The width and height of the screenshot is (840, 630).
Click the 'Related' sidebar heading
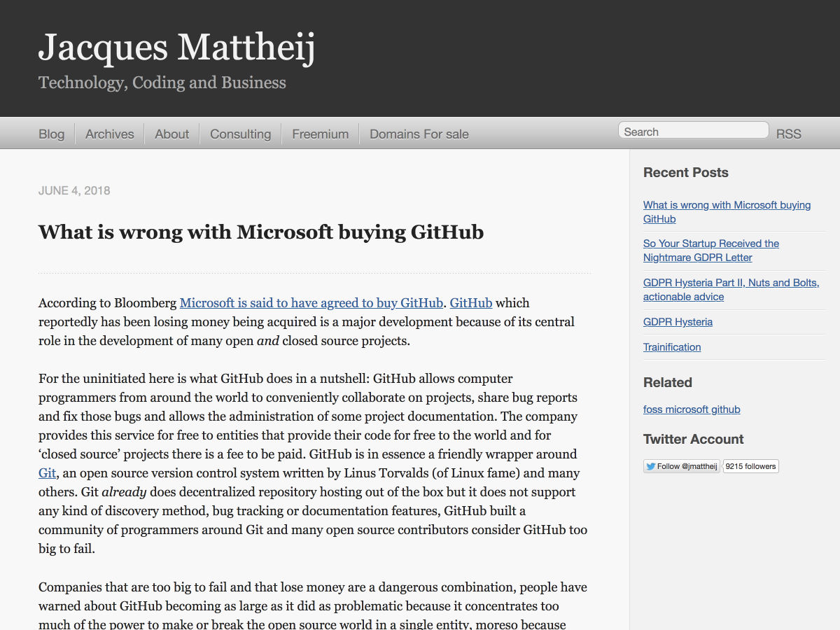tap(668, 383)
